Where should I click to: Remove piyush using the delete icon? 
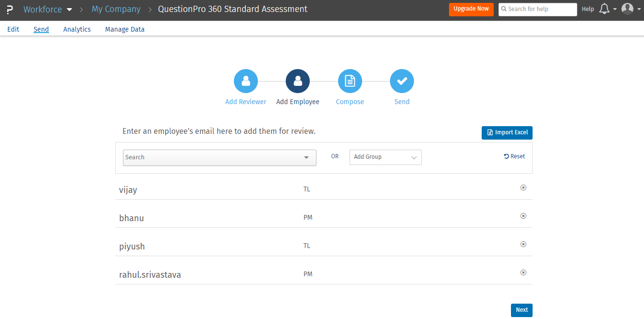click(x=523, y=244)
